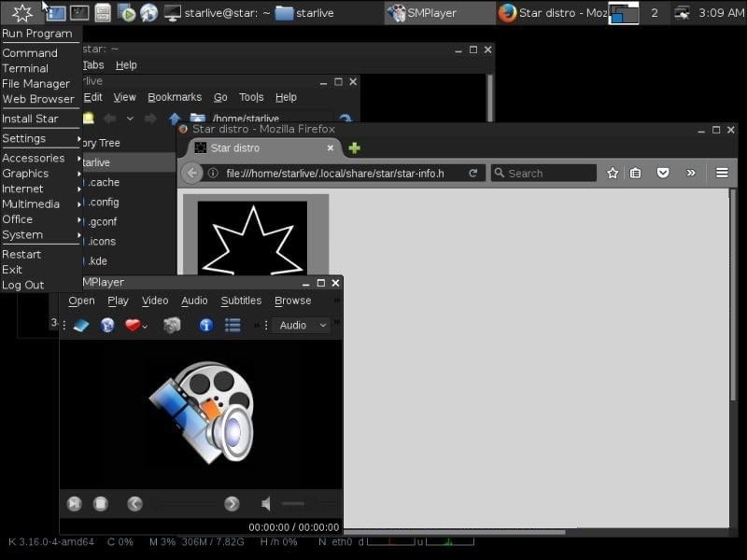
Task: Open Firefox hamburger menu
Action: click(x=722, y=173)
